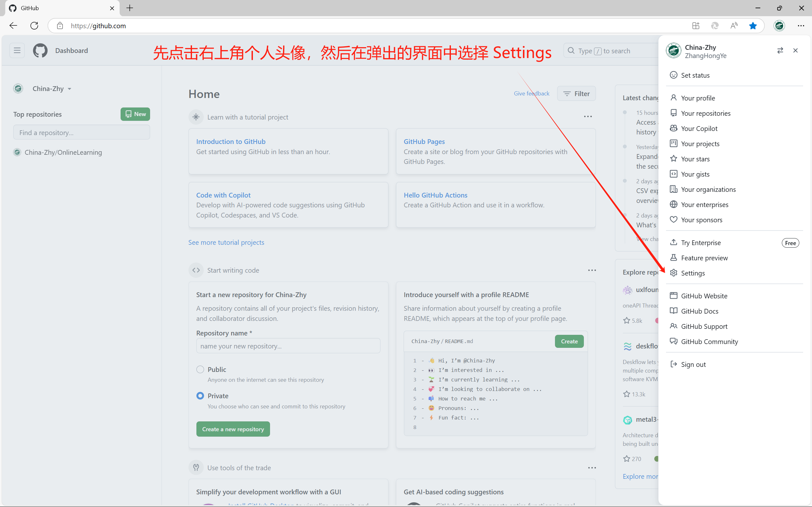Open See more tutorial projects link
Viewport: 812px width, 507px height.
point(226,243)
